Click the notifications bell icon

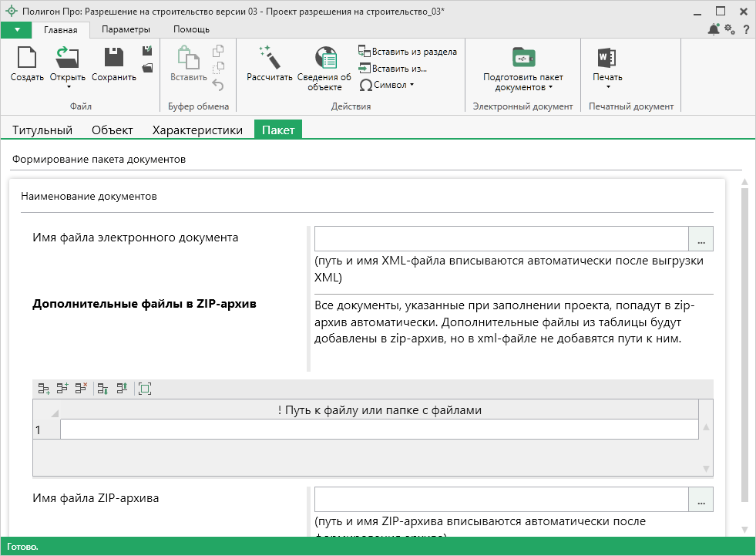point(713,29)
